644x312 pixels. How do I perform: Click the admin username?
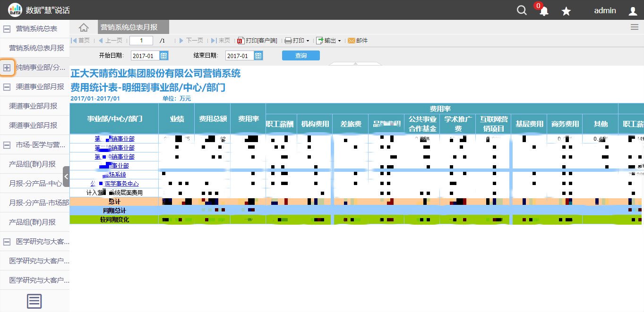[605, 10]
